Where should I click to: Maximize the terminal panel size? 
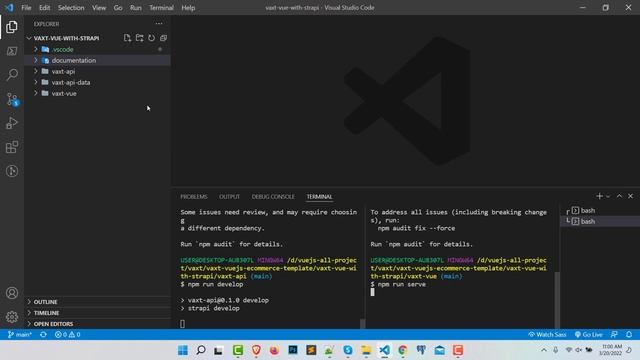tap(619, 196)
